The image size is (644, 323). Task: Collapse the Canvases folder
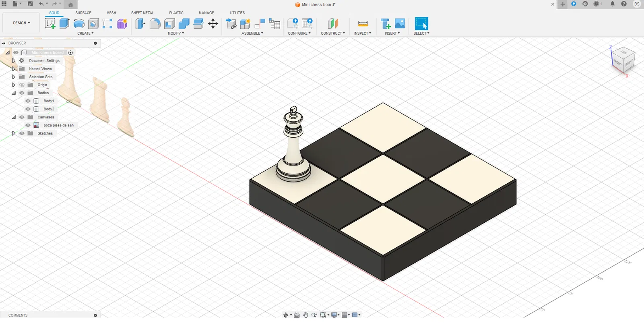(14, 117)
